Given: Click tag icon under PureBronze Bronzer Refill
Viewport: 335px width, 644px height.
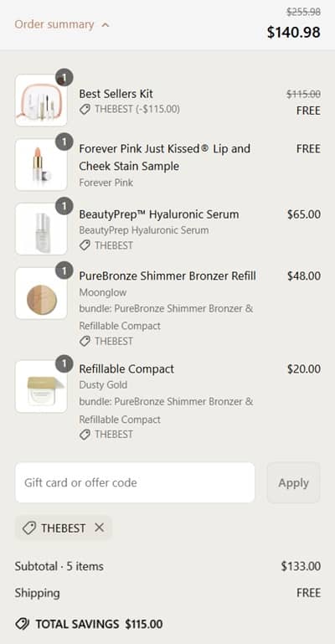Looking at the screenshot, I should pos(85,342).
